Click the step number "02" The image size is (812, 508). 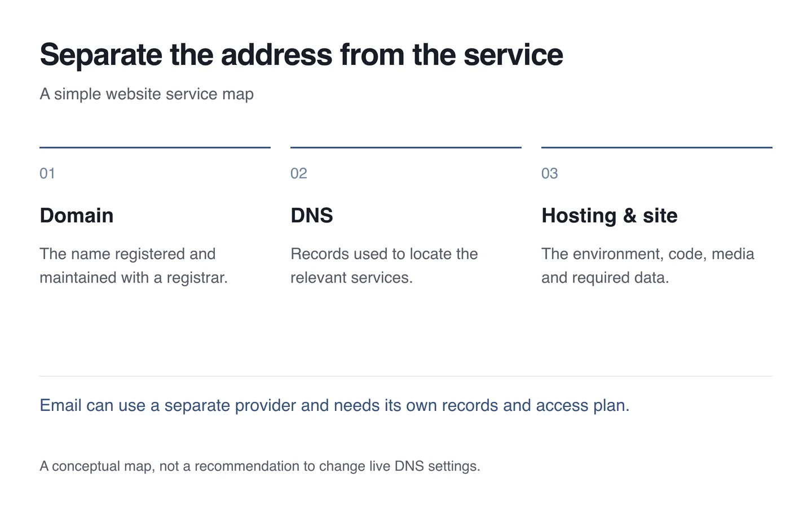click(299, 173)
